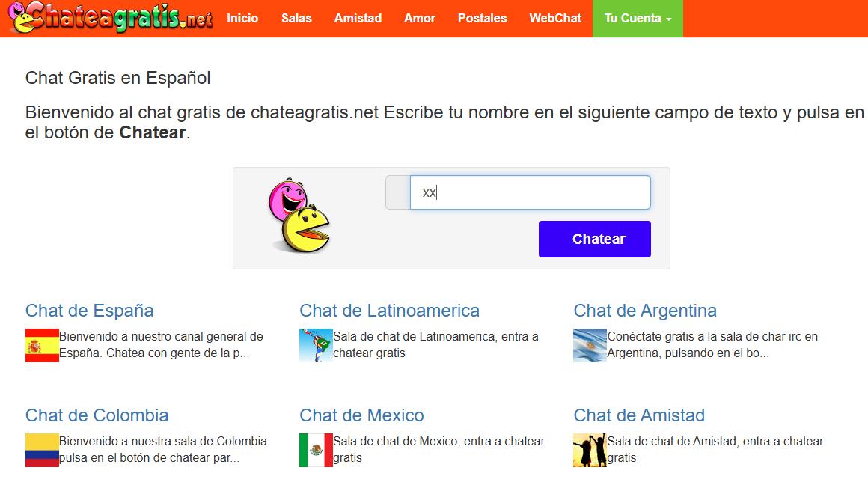This screenshot has height=479, width=868.
Task: Open the Chat de Argentina link
Action: [x=645, y=311]
